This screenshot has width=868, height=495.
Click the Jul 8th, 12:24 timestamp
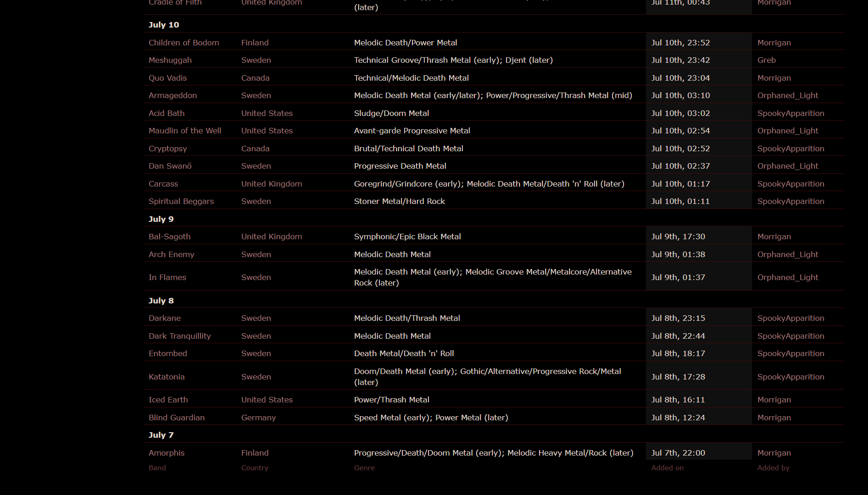[678, 418]
